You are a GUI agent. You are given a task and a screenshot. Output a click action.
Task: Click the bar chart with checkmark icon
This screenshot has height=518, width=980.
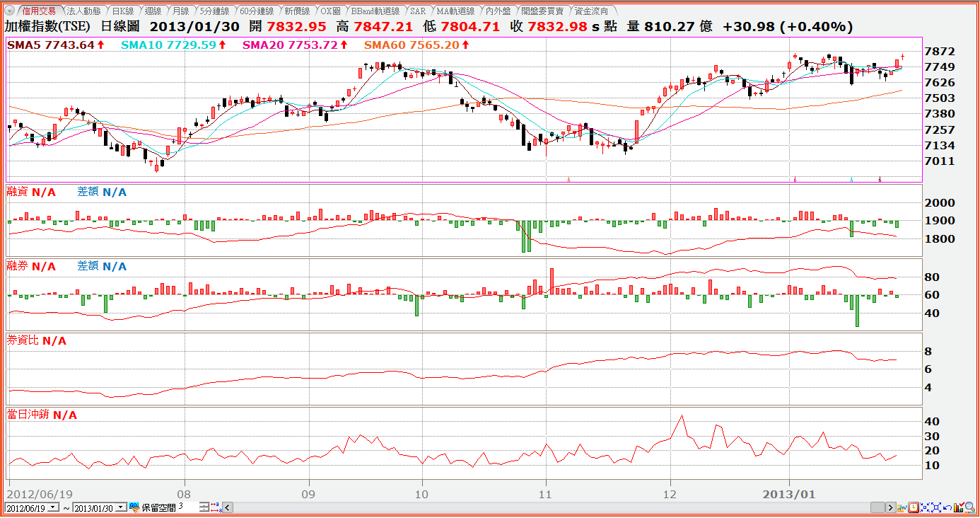959,507
